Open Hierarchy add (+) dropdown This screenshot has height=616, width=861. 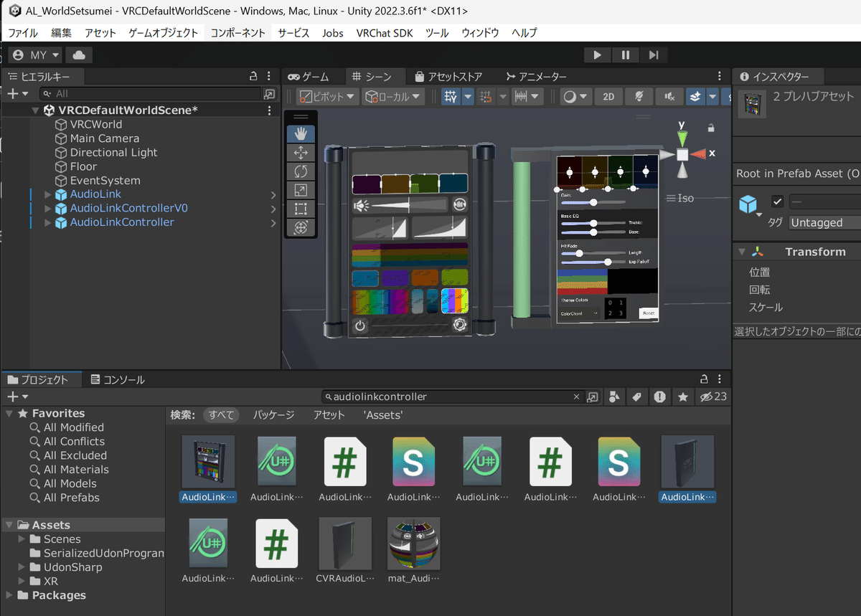(18, 94)
